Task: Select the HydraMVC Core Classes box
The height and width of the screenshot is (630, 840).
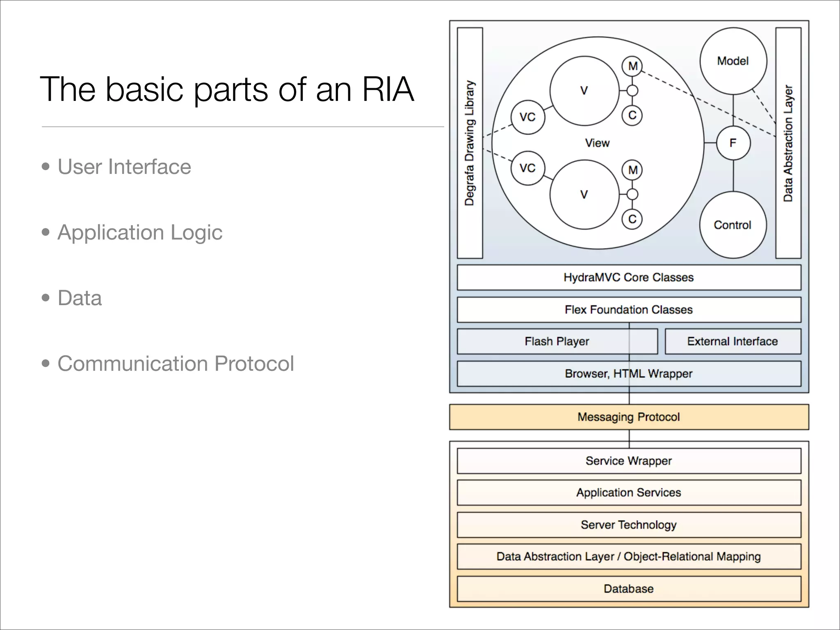Action: [629, 277]
